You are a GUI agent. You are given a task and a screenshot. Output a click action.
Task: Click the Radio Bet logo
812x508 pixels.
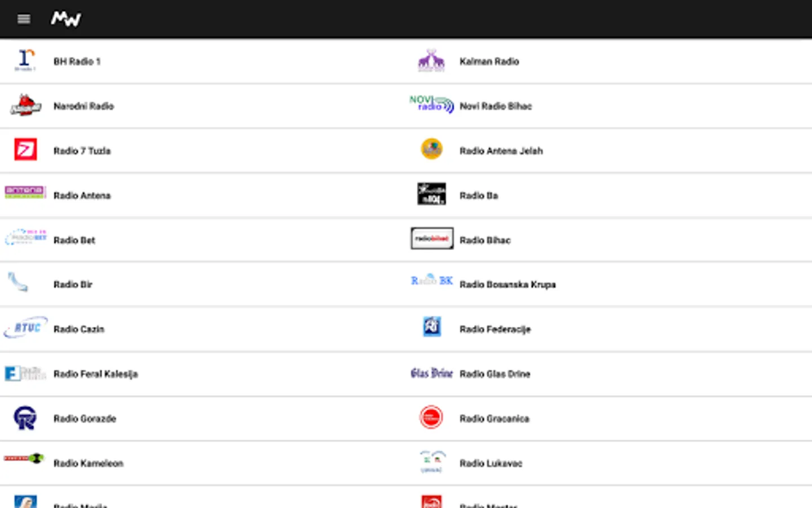click(25, 237)
